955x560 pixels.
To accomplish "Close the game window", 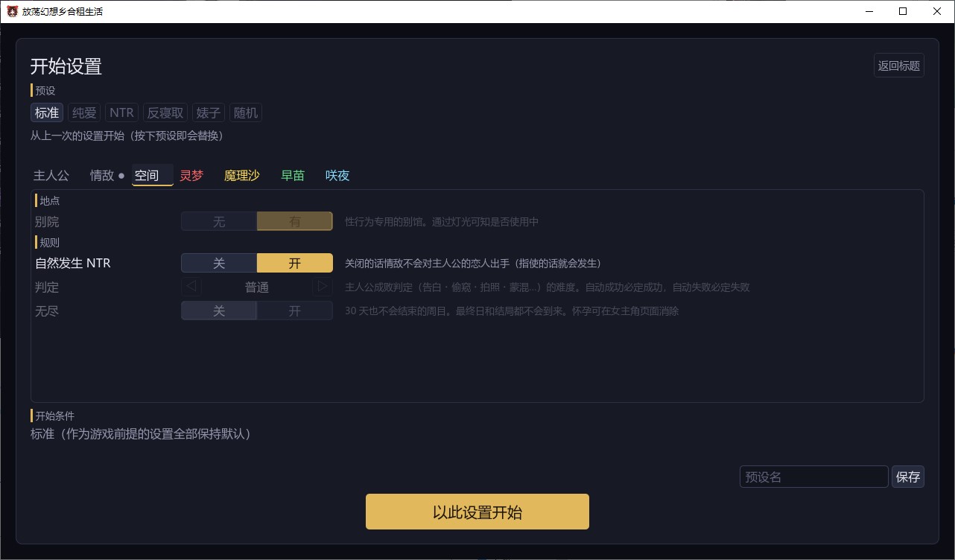I will coord(937,11).
